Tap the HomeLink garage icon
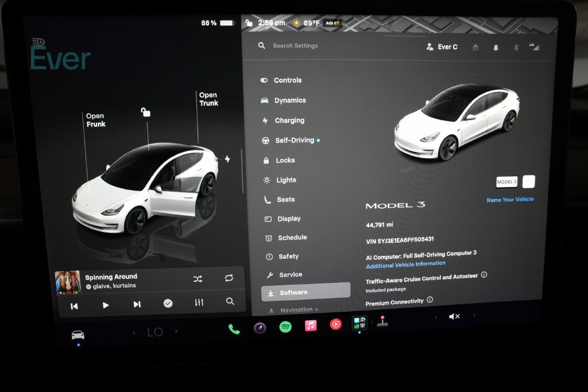The width and height of the screenshot is (588, 392). pyautogui.click(x=475, y=47)
